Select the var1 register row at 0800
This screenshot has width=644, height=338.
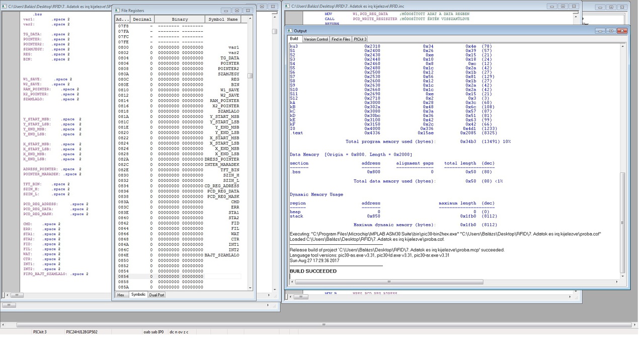178,47
